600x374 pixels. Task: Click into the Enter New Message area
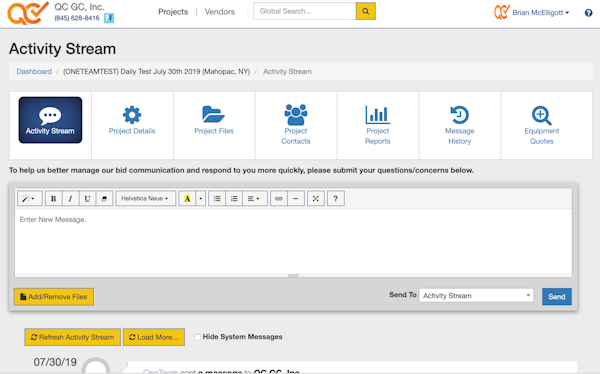pyautogui.click(x=293, y=242)
